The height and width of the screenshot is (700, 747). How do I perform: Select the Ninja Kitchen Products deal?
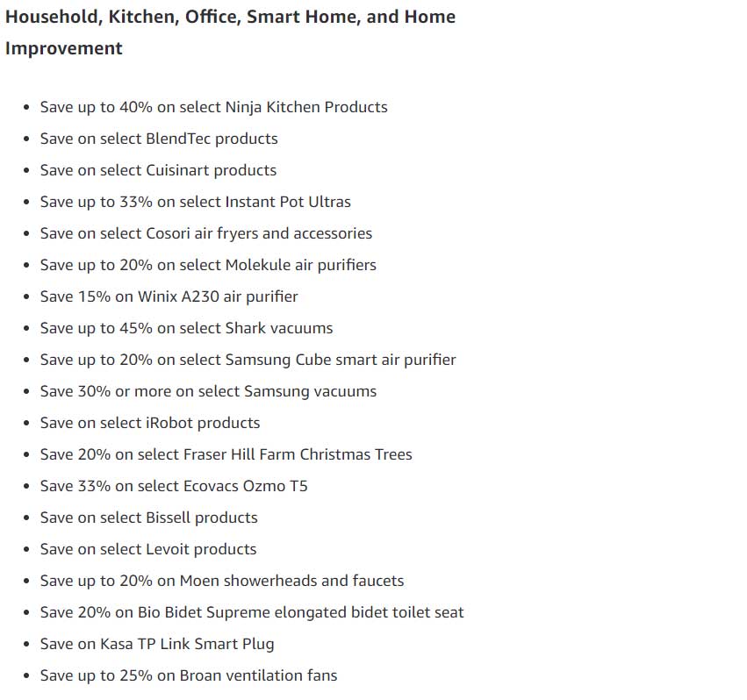point(213,107)
